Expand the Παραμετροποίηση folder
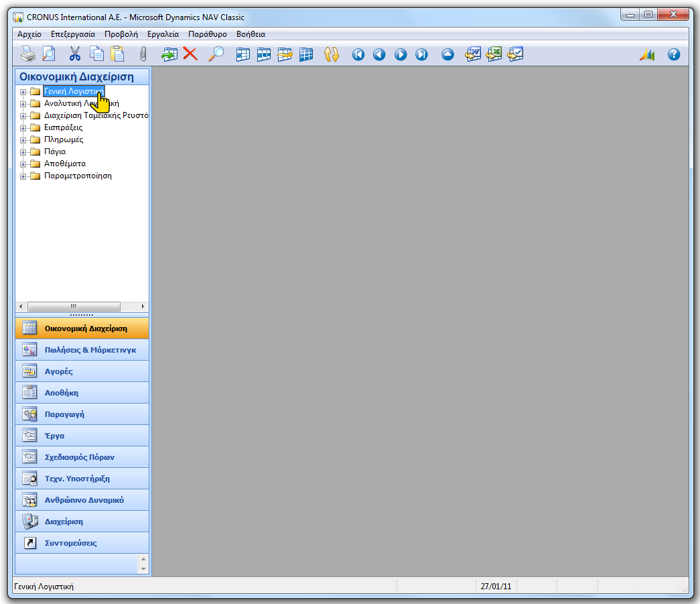The image size is (700, 604). click(23, 176)
